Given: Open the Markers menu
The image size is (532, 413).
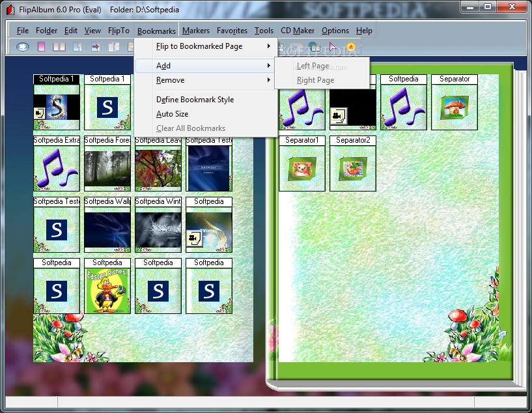Looking at the screenshot, I should click(196, 31).
